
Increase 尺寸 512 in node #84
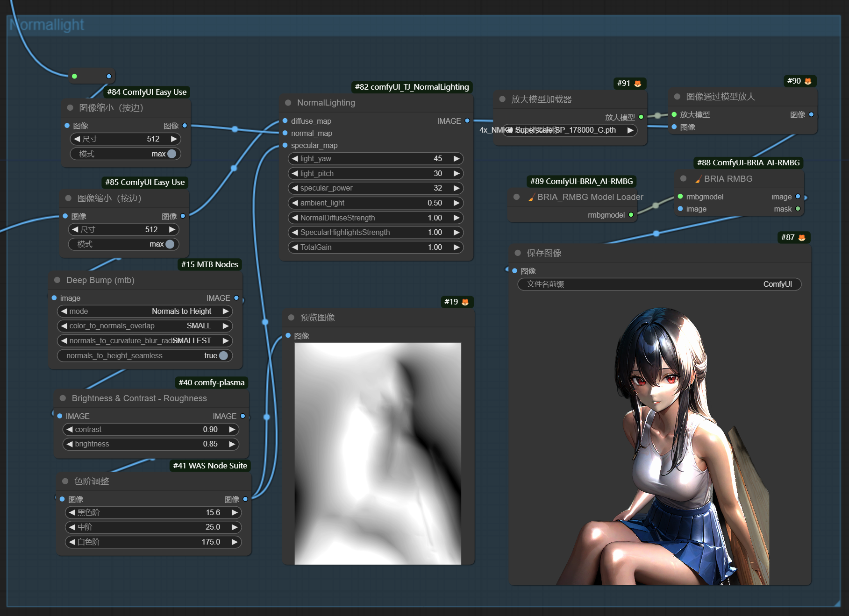(x=174, y=139)
